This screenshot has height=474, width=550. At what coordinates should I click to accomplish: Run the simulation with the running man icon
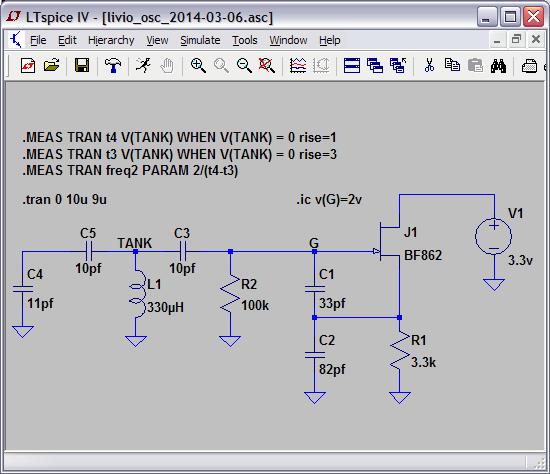[x=143, y=65]
